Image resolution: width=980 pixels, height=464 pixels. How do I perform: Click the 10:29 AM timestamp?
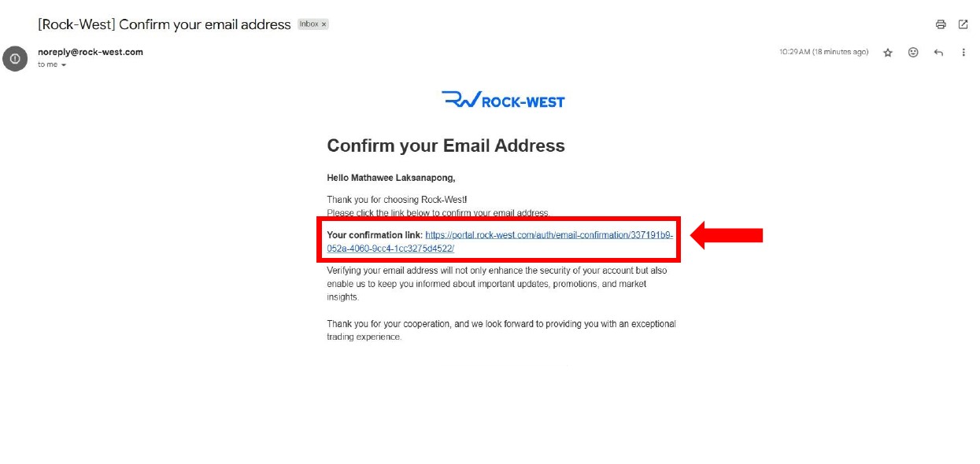[824, 52]
